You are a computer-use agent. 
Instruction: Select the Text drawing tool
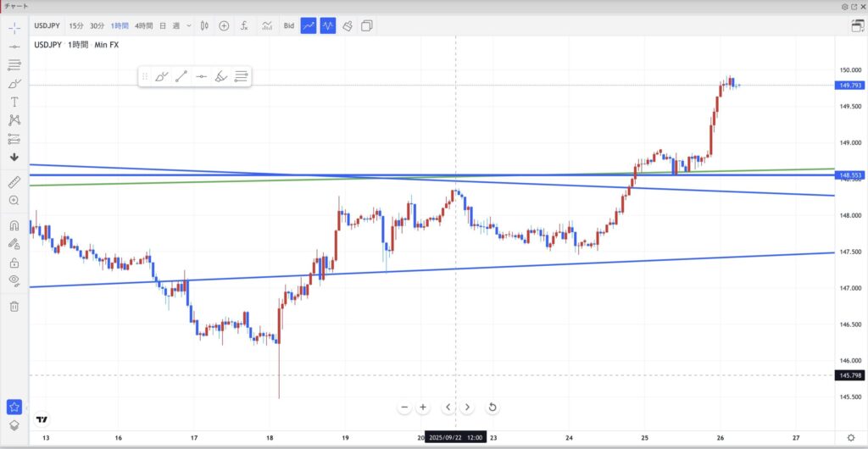14,102
